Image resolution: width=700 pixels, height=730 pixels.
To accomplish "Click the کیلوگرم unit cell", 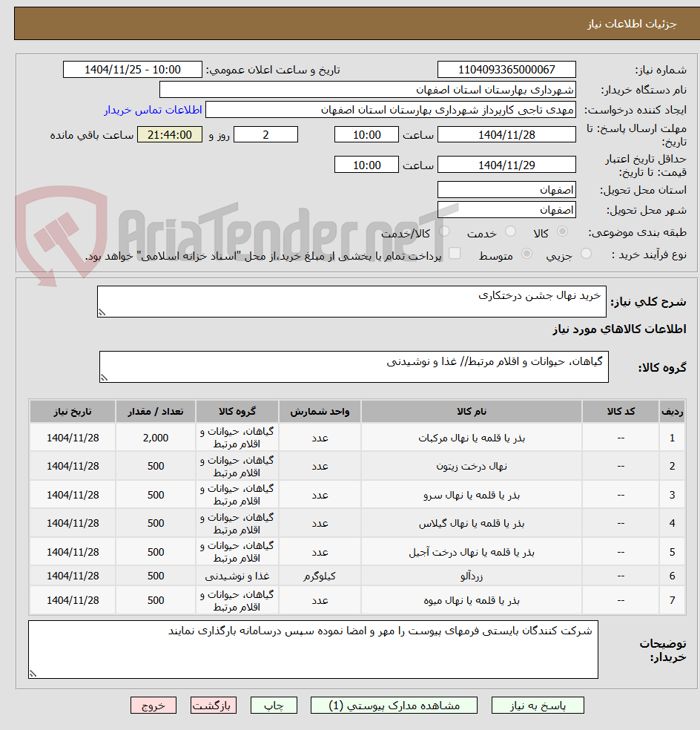I will tap(320, 576).
